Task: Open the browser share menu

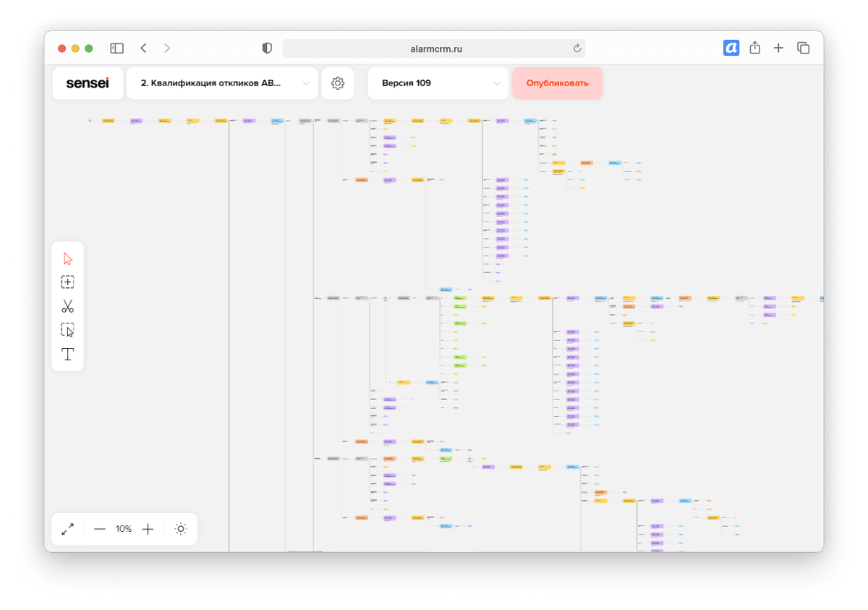Action: tap(755, 48)
